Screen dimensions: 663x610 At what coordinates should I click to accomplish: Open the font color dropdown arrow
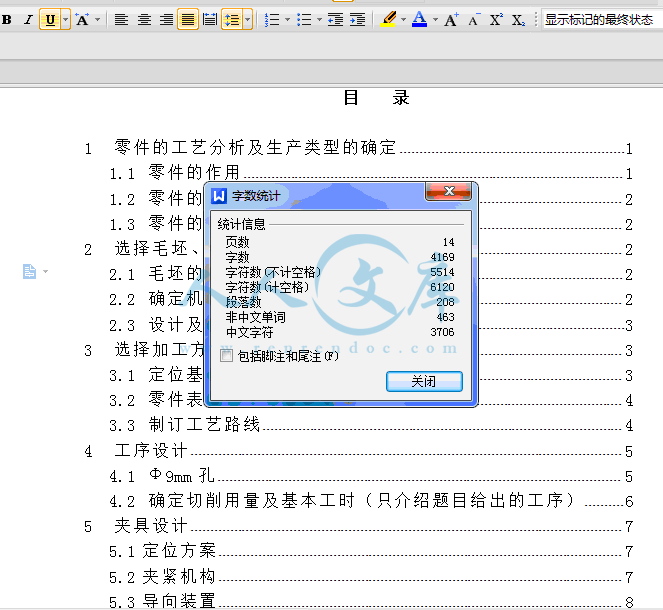coord(435,19)
